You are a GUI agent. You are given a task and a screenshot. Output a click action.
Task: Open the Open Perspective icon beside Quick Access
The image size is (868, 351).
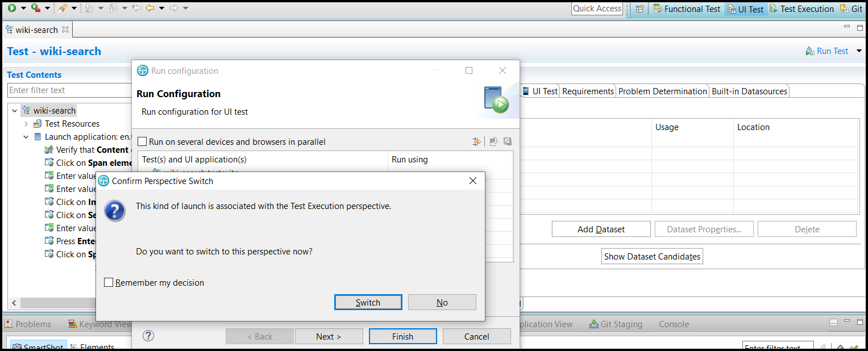tap(641, 9)
